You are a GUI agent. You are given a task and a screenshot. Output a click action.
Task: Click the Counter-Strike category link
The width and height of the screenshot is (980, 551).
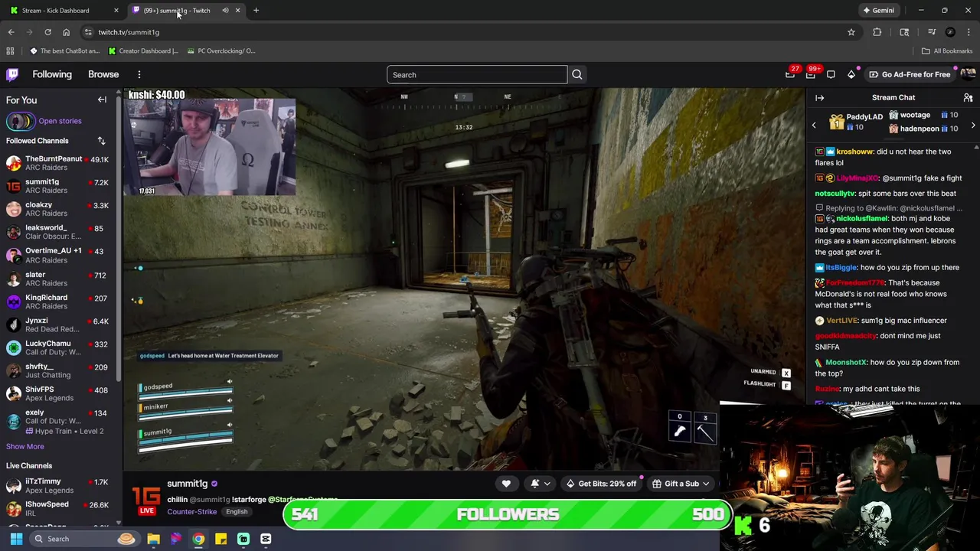[x=191, y=512]
